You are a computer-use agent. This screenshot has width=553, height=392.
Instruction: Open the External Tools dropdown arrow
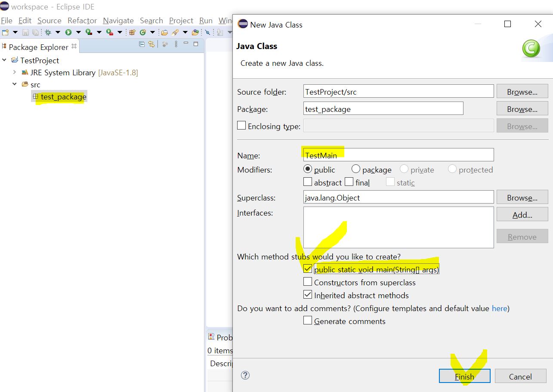pyautogui.click(x=120, y=32)
